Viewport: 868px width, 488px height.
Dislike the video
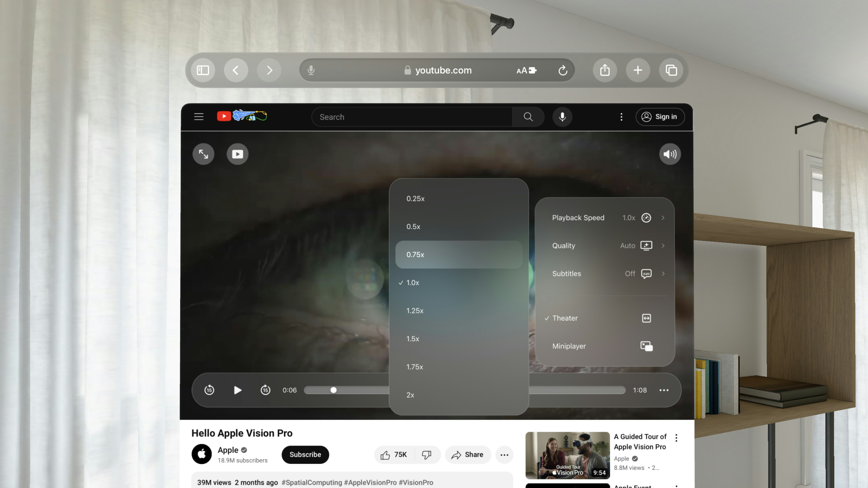point(427,455)
